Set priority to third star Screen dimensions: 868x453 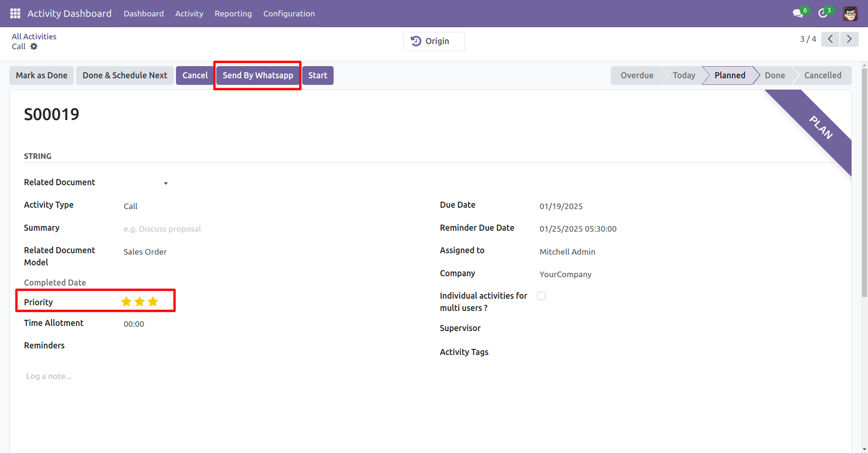[153, 302]
